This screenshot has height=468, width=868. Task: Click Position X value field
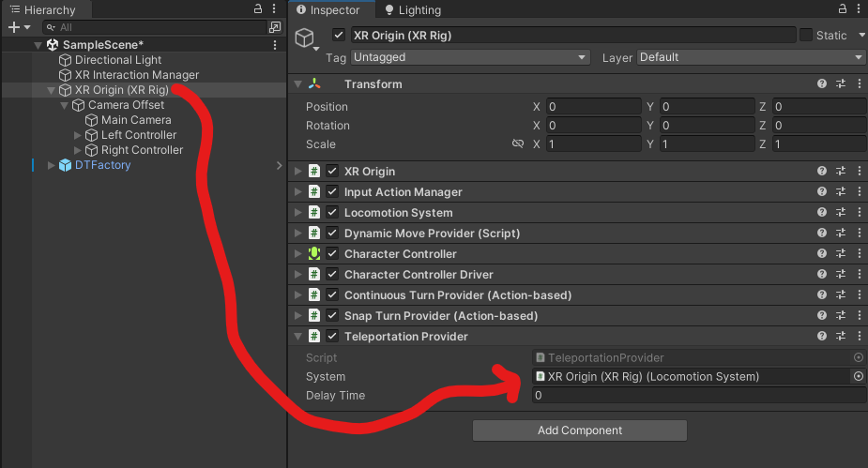(x=593, y=106)
